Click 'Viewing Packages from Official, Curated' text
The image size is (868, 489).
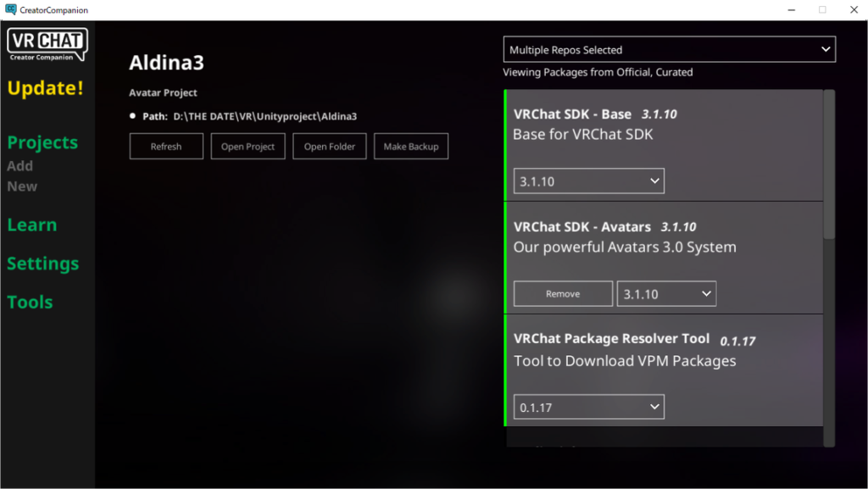pos(598,73)
